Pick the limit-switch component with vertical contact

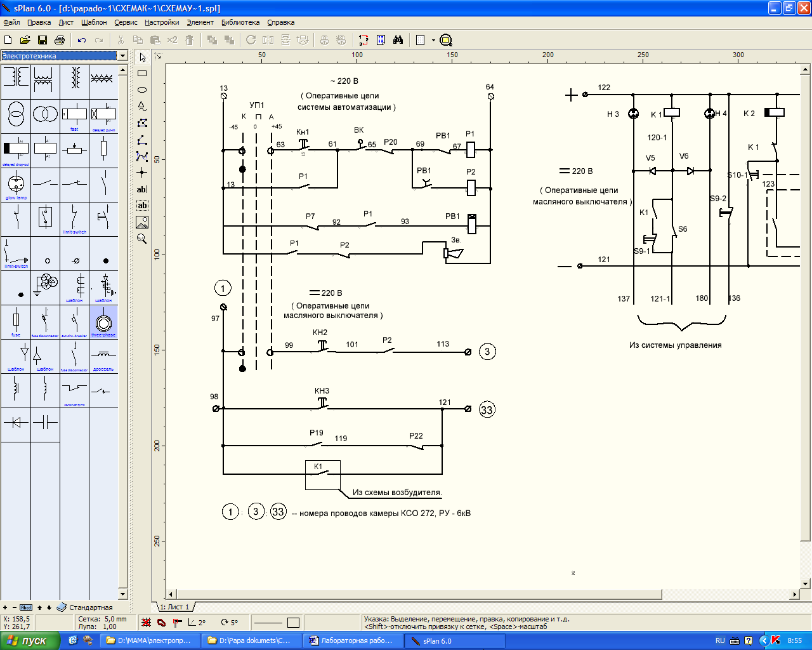(x=74, y=219)
